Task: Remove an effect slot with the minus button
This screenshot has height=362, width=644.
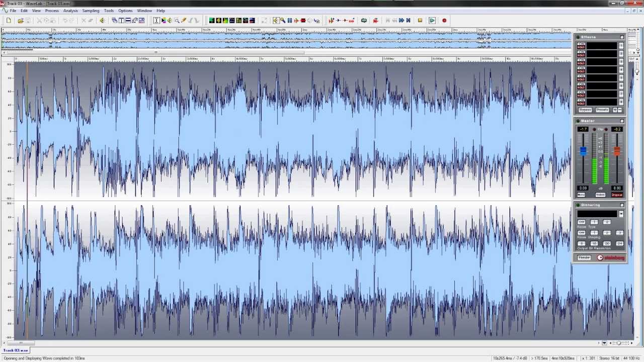Action: coord(620,110)
